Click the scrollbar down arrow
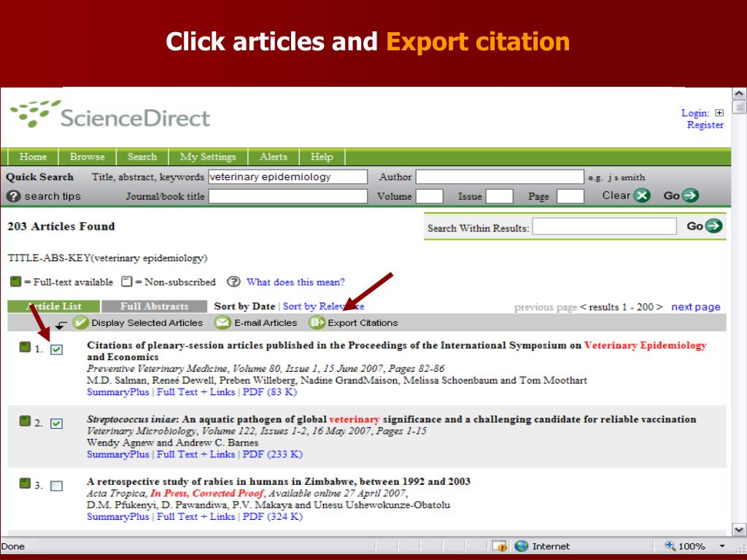The height and width of the screenshot is (560, 747). pyautogui.click(x=739, y=529)
